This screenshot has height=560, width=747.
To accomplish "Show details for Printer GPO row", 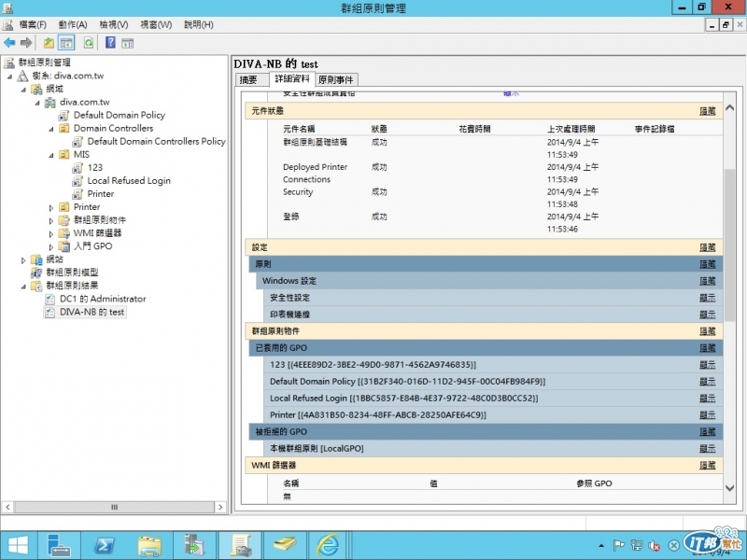I will tap(708, 414).
